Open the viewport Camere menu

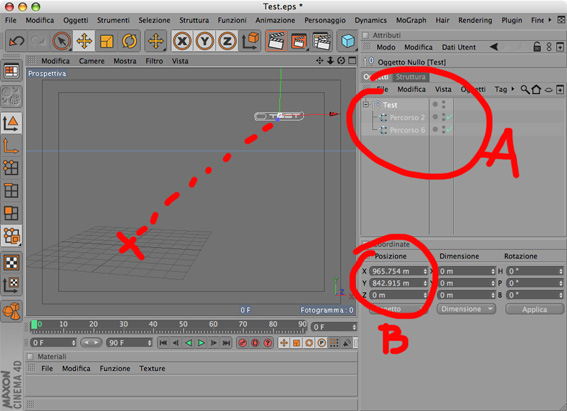91,61
